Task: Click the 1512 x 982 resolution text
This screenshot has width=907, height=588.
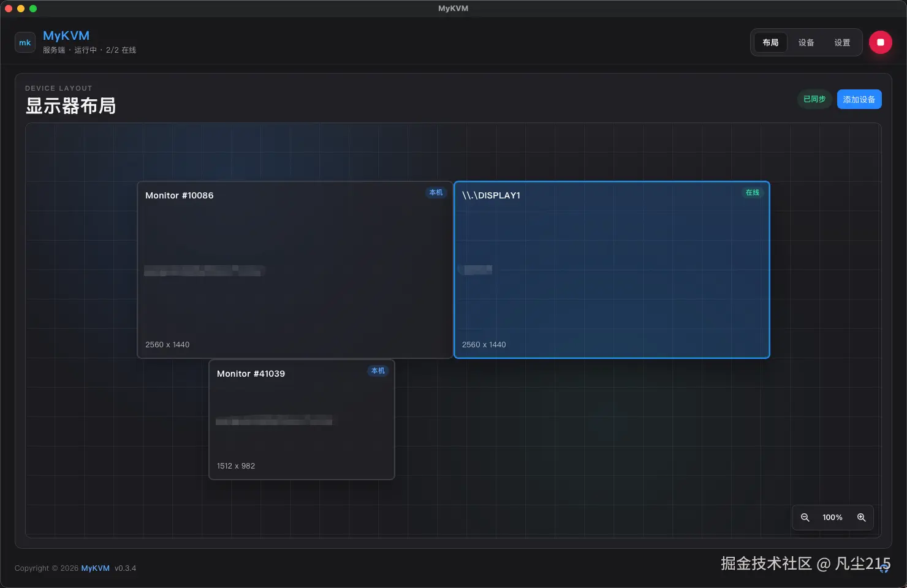Action: 236,466
